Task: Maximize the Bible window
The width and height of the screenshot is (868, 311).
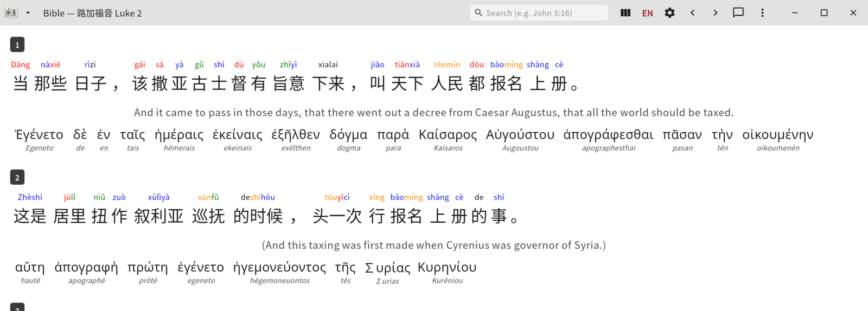Action: coord(824,13)
